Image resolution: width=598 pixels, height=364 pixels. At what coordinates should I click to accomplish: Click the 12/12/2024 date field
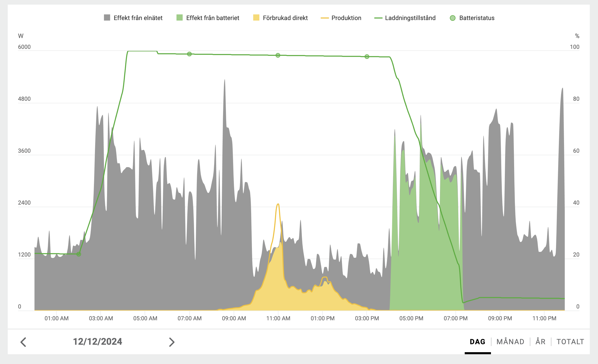[x=98, y=342]
